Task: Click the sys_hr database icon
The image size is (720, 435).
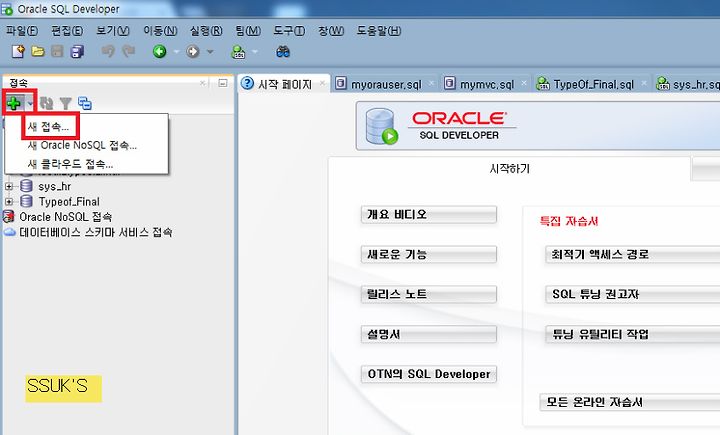Action: [x=27, y=186]
